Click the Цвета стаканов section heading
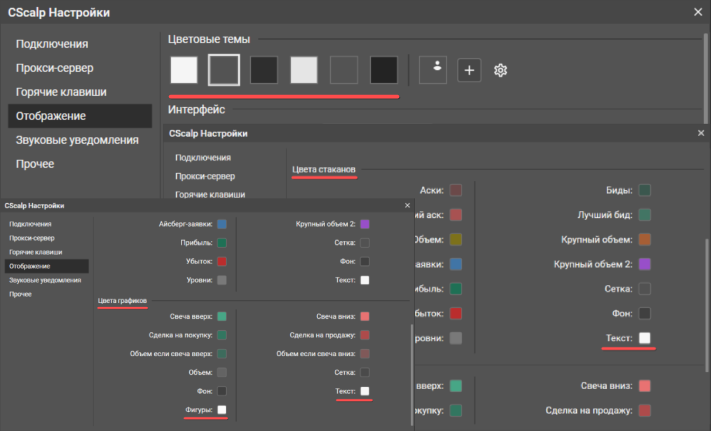 (x=324, y=169)
